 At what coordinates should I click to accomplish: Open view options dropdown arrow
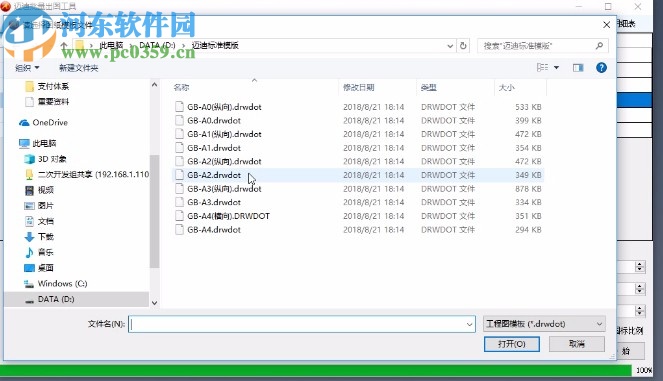[x=556, y=68]
